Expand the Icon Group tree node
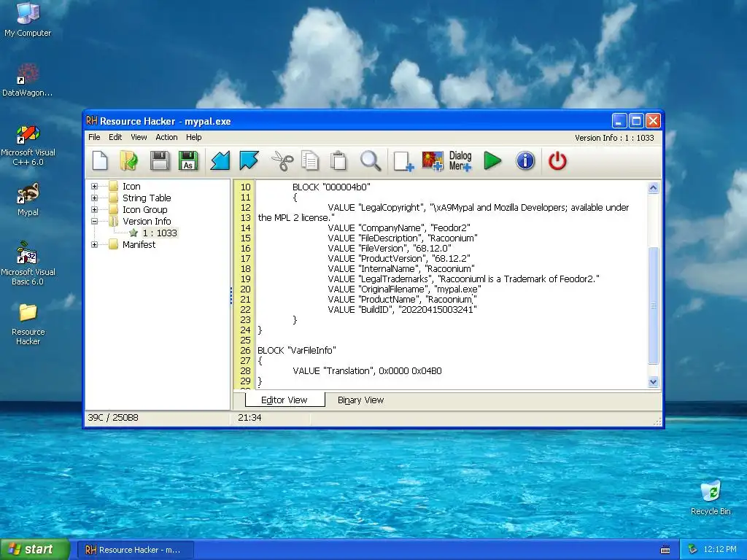 click(x=94, y=209)
